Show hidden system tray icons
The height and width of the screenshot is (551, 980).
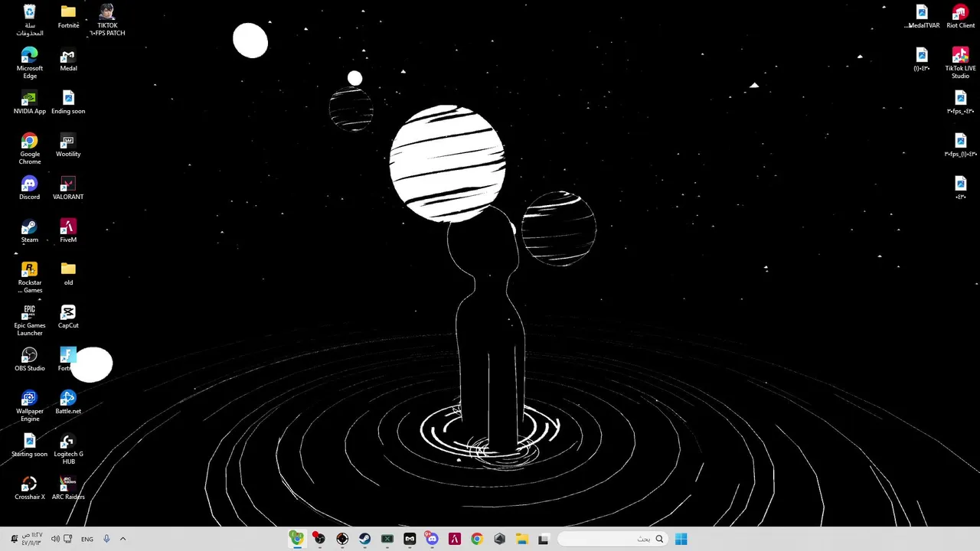122,539
